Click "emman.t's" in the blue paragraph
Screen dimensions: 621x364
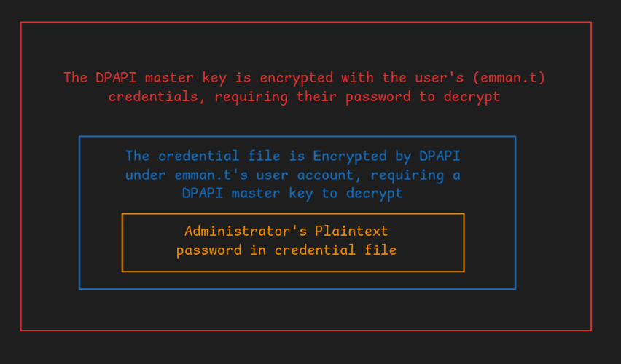pos(211,175)
